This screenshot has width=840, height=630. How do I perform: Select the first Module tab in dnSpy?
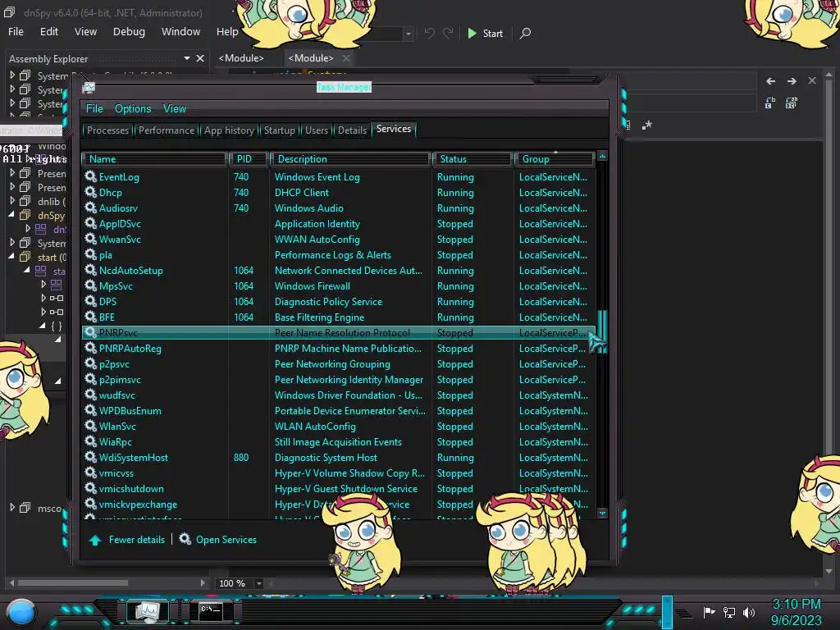pyautogui.click(x=241, y=58)
